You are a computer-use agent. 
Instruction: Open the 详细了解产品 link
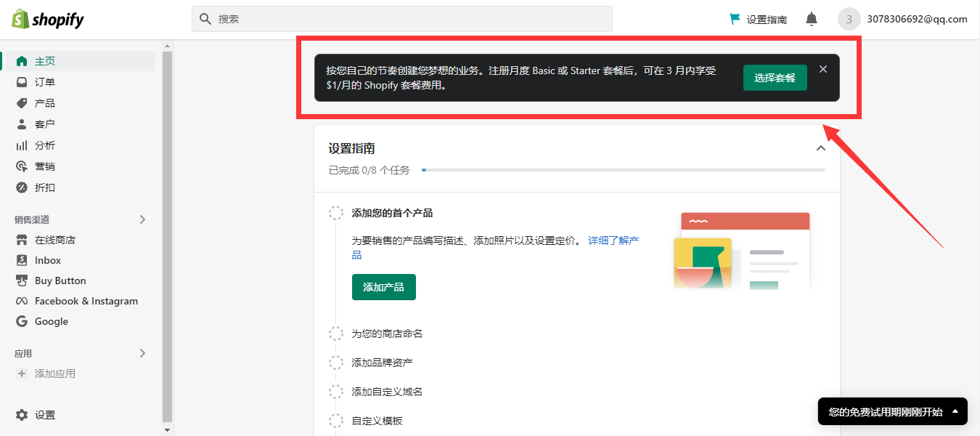[612, 240]
